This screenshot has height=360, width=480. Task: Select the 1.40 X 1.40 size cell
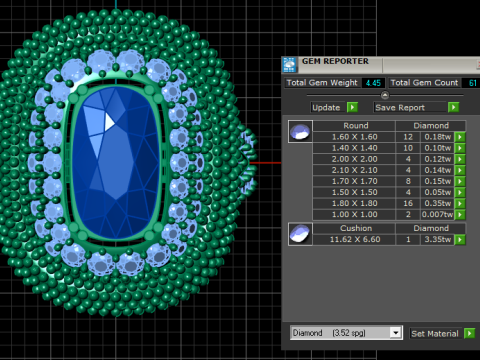[x=354, y=148]
